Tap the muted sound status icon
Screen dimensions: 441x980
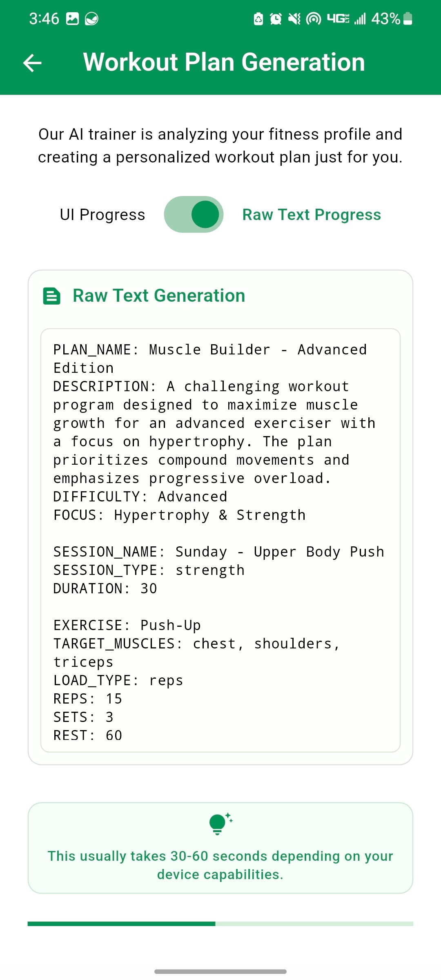294,19
